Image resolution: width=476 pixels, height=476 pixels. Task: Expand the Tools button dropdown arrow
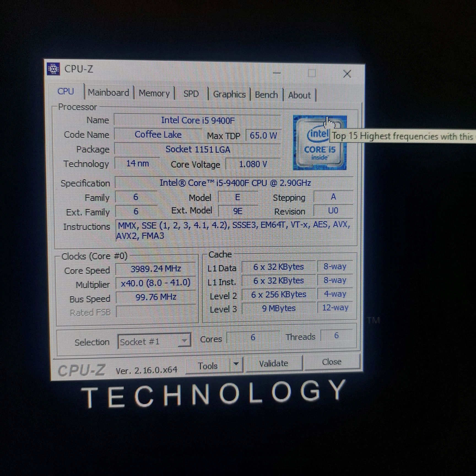pyautogui.click(x=236, y=364)
